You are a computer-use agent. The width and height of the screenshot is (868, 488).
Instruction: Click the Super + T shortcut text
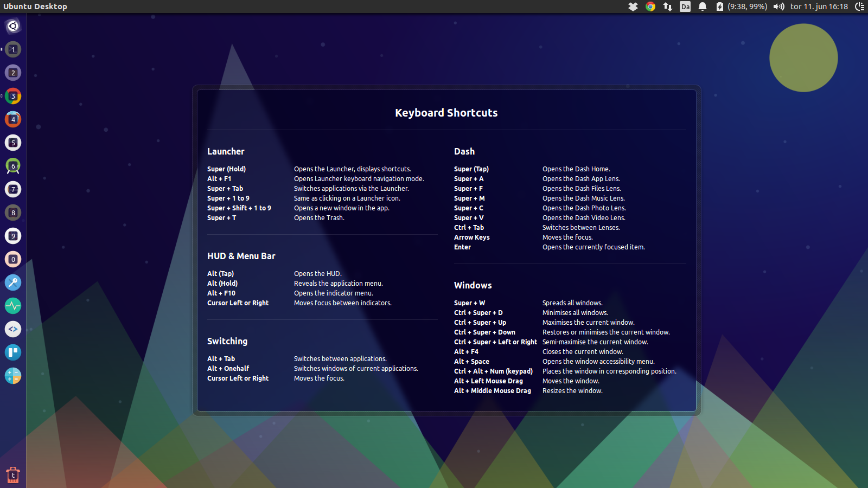[222, 218]
